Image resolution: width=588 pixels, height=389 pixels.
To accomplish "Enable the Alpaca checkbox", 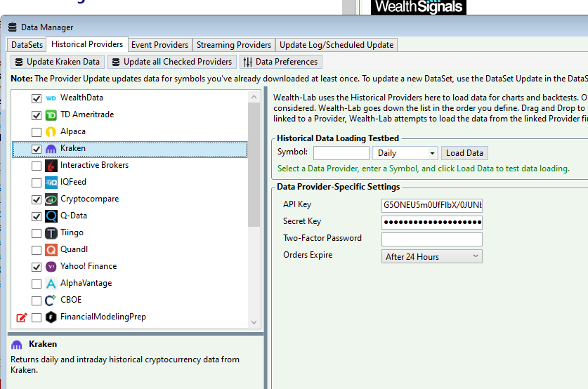I will 37,132.
